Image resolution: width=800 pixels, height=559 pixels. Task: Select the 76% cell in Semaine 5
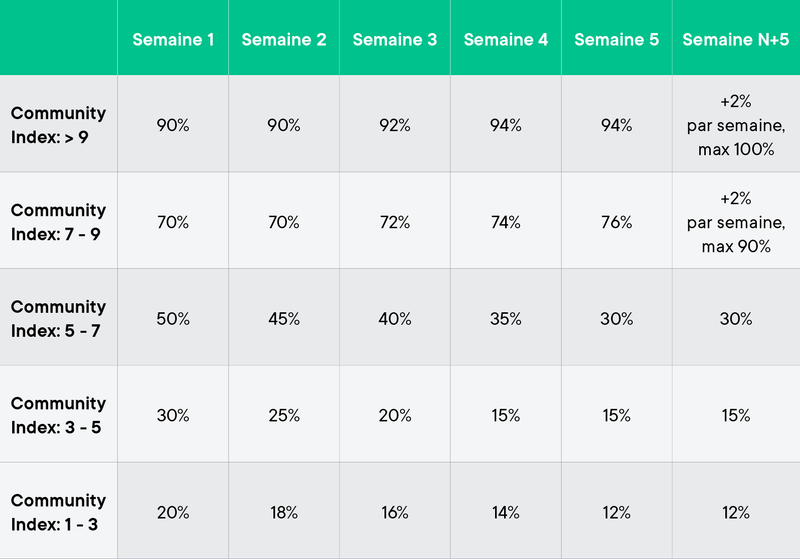[616, 221]
